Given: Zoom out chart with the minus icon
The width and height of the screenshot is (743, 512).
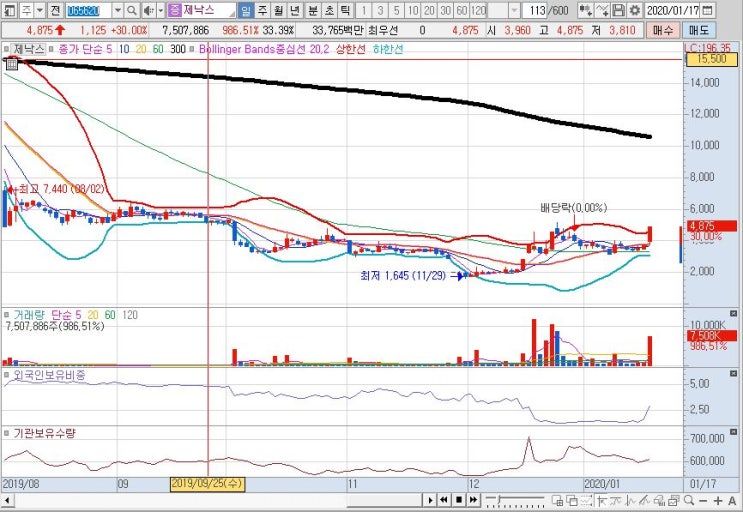Looking at the screenshot, I should click(703, 500).
